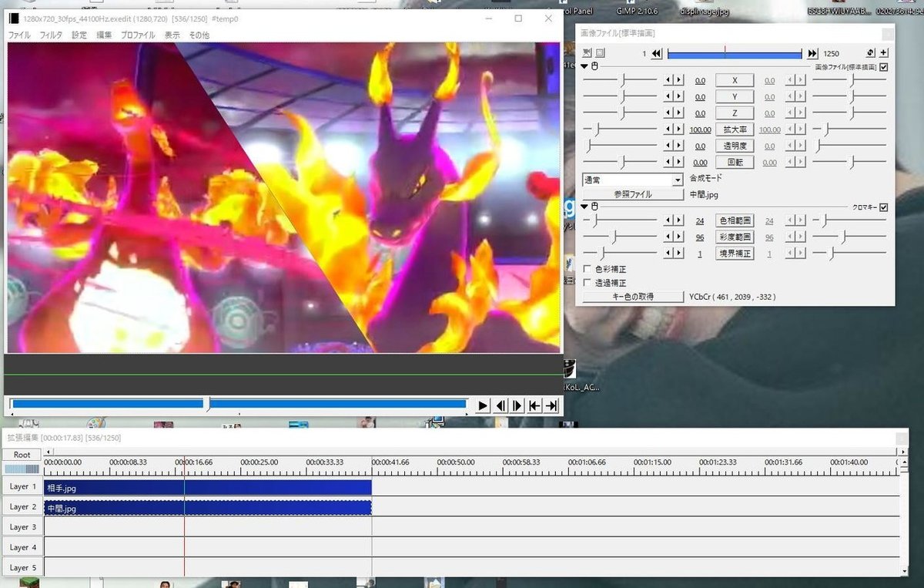The image size is (924, 588).
Task: Start playback in the main preview window
Action: (483, 405)
